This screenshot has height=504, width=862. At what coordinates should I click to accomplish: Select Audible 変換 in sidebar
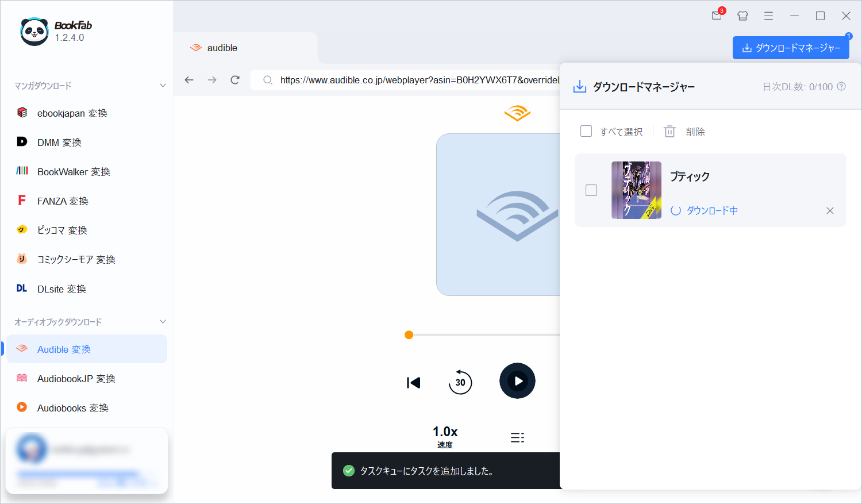coord(86,349)
